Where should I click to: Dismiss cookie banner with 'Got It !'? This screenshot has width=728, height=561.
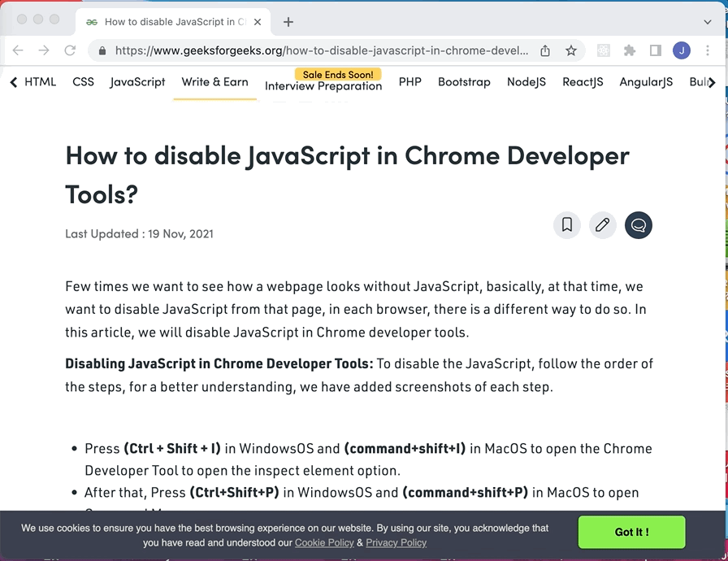pyautogui.click(x=631, y=533)
